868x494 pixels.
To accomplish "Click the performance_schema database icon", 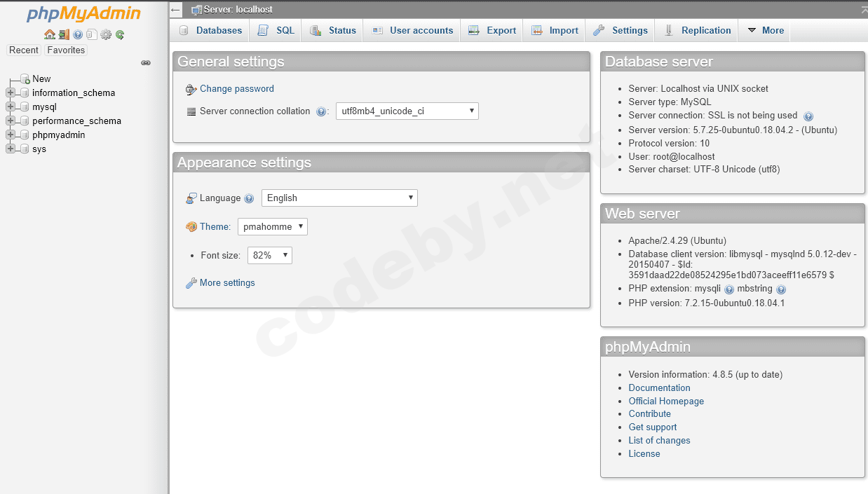I will click(25, 121).
